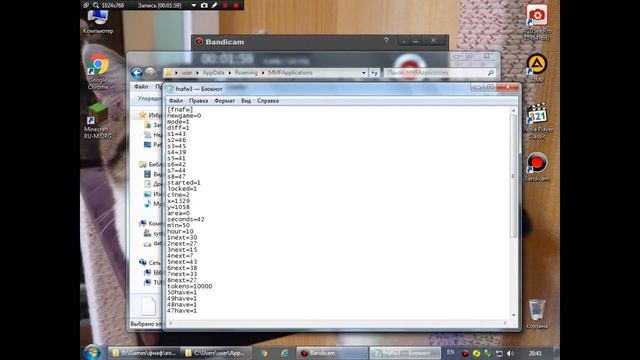
Task: Click Explorer back arrow button
Action: tap(137, 73)
